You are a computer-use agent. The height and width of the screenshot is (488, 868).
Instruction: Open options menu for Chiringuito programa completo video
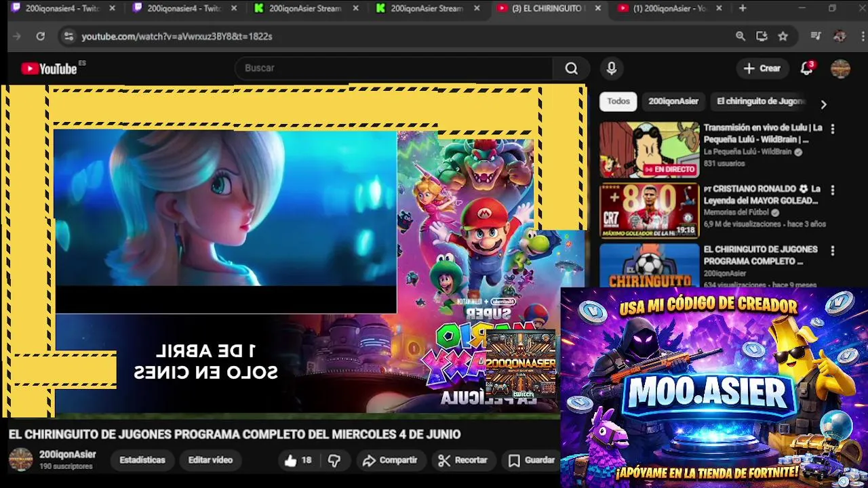[x=833, y=251]
